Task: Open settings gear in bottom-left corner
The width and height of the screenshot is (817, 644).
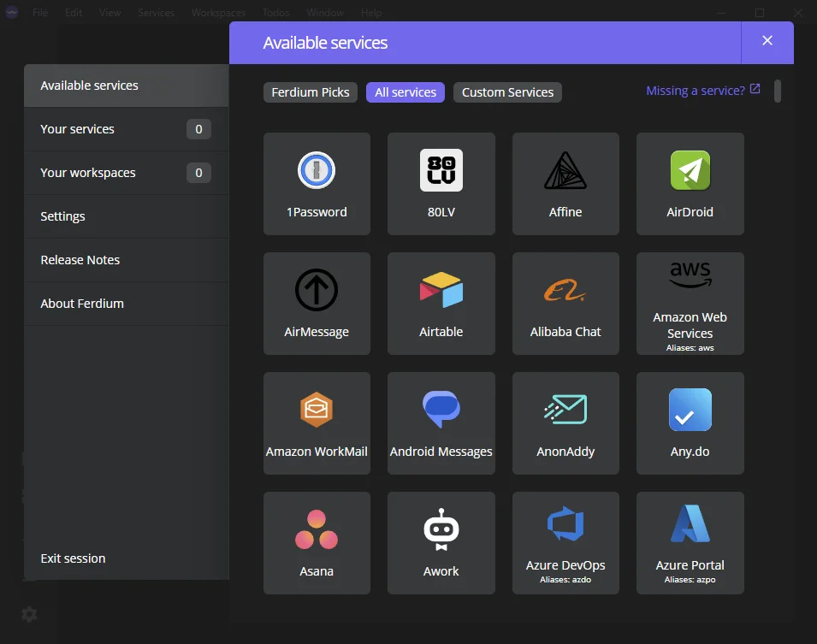Action: pos(29,614)
